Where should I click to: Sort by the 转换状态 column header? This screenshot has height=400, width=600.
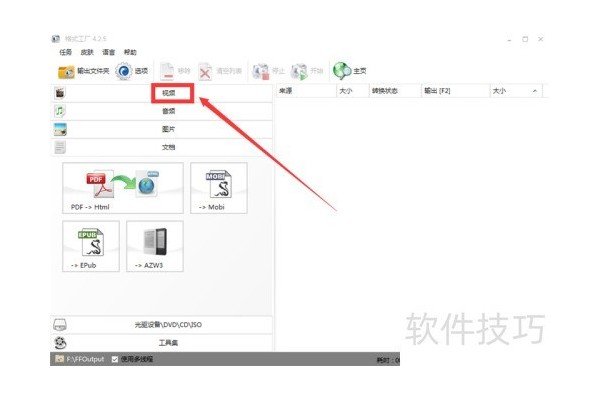(394, 91)
